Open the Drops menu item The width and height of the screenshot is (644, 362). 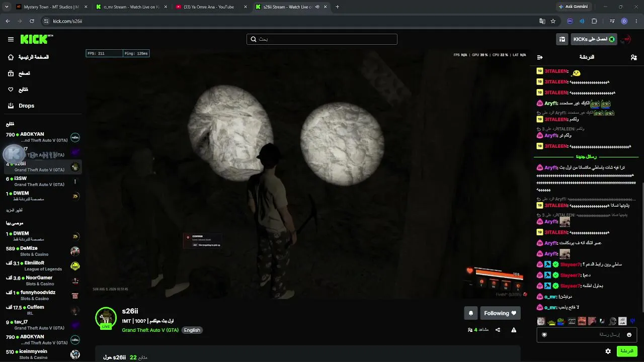[x=27, y=106]
